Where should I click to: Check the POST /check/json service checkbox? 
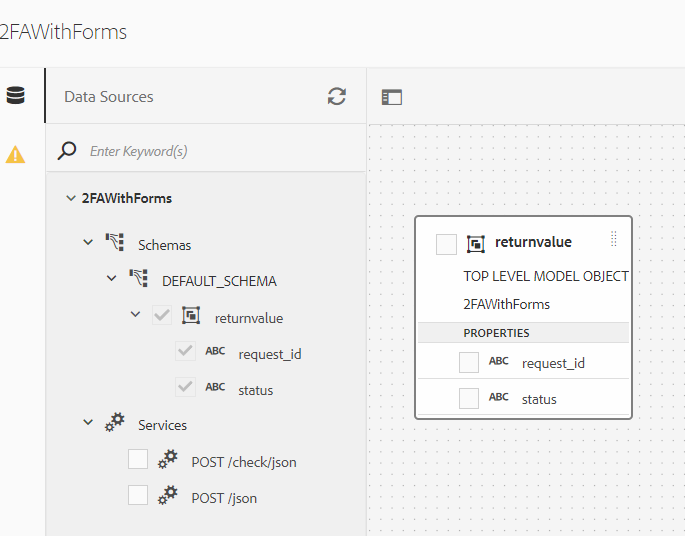click(138, 460)
